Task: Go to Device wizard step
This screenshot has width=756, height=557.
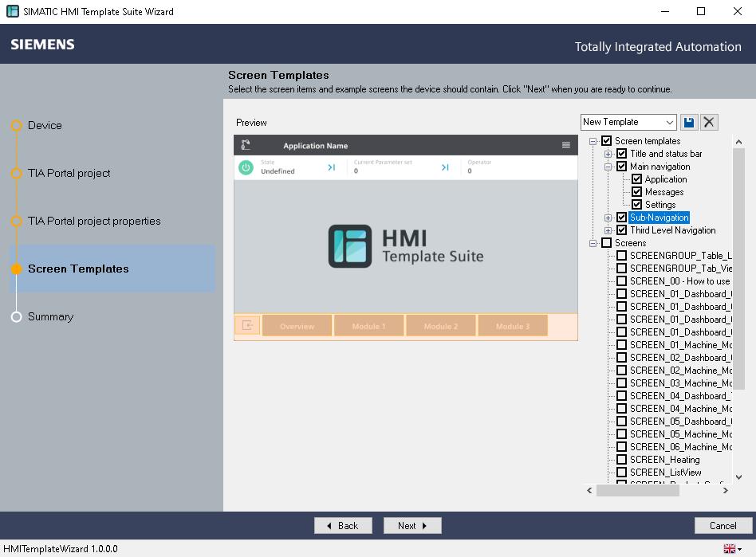Action: (x=45, y=125)
